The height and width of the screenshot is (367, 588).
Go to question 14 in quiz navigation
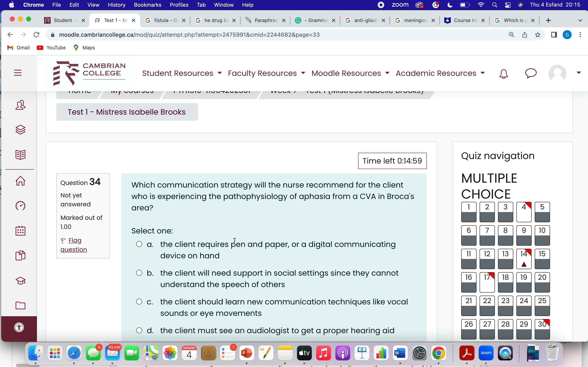pos(524,259)
